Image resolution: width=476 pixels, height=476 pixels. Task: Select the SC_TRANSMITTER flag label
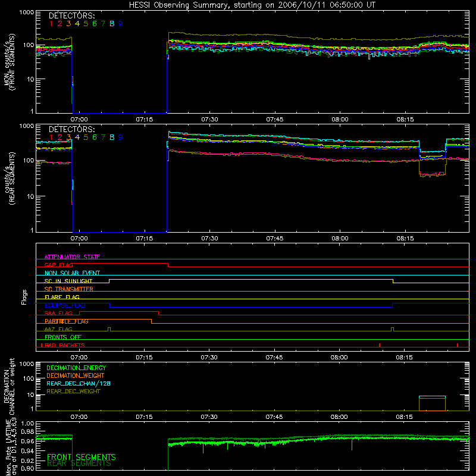point(69,289)
